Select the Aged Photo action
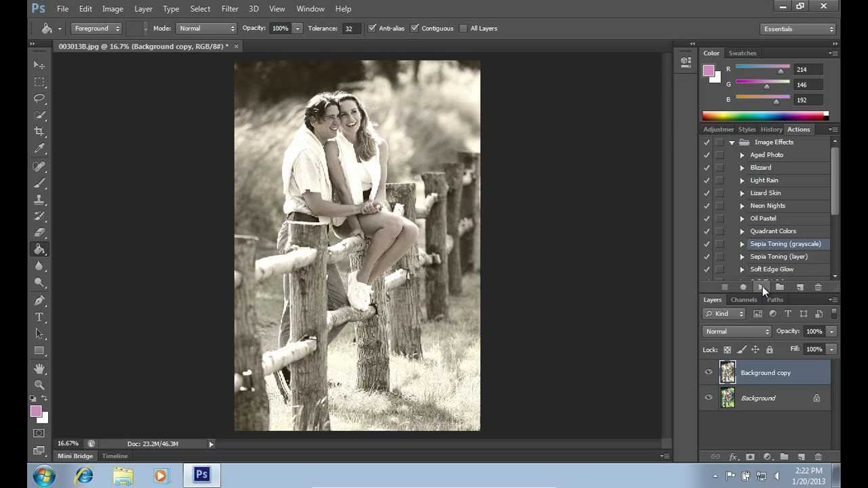 click(x=766, y=155)
